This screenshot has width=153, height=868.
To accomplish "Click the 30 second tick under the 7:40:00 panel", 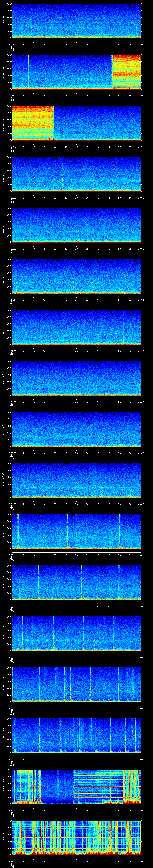I will [x=76, y=810].
